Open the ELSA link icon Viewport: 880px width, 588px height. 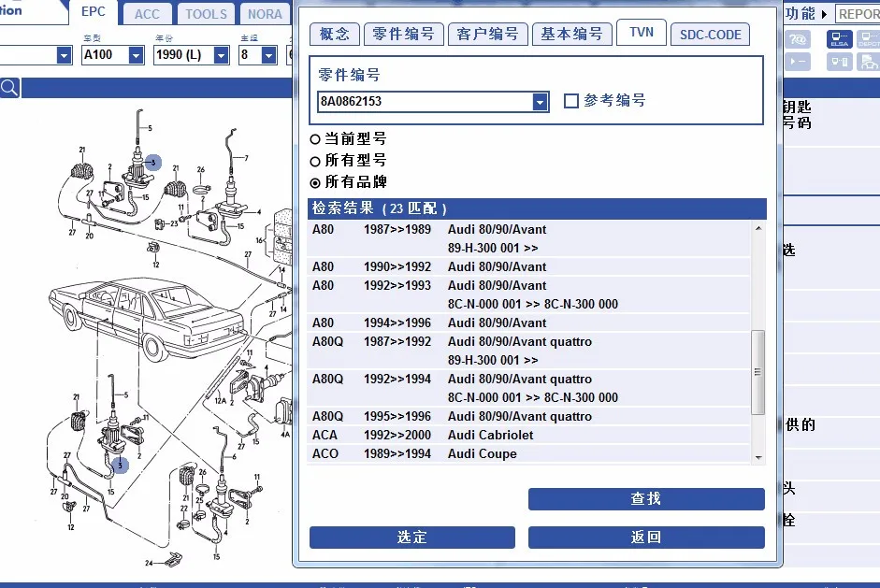click(x=839, y=38)
